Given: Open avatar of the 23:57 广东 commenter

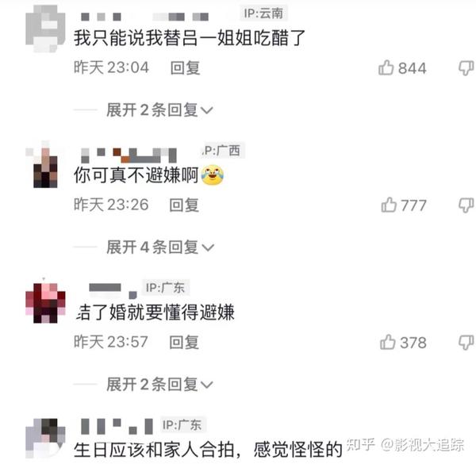Looking at the screenshot, I should [x=45, y=302].
